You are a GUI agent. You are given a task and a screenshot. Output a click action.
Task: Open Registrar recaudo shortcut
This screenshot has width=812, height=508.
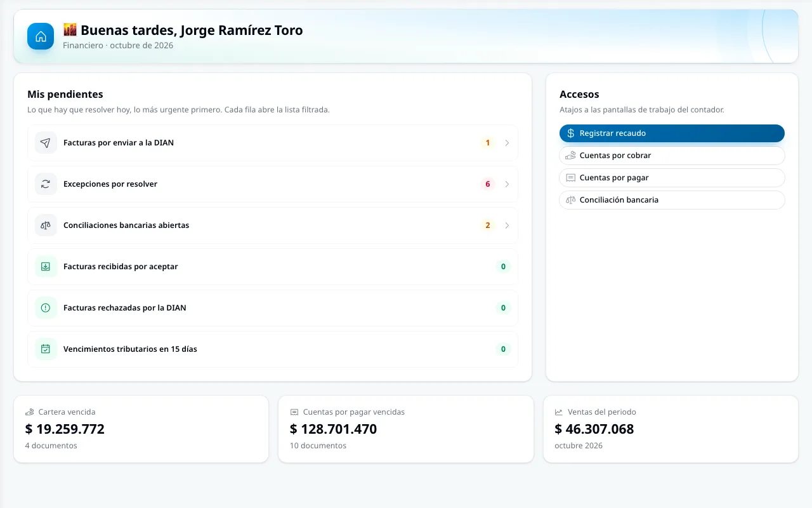point(672,133)
